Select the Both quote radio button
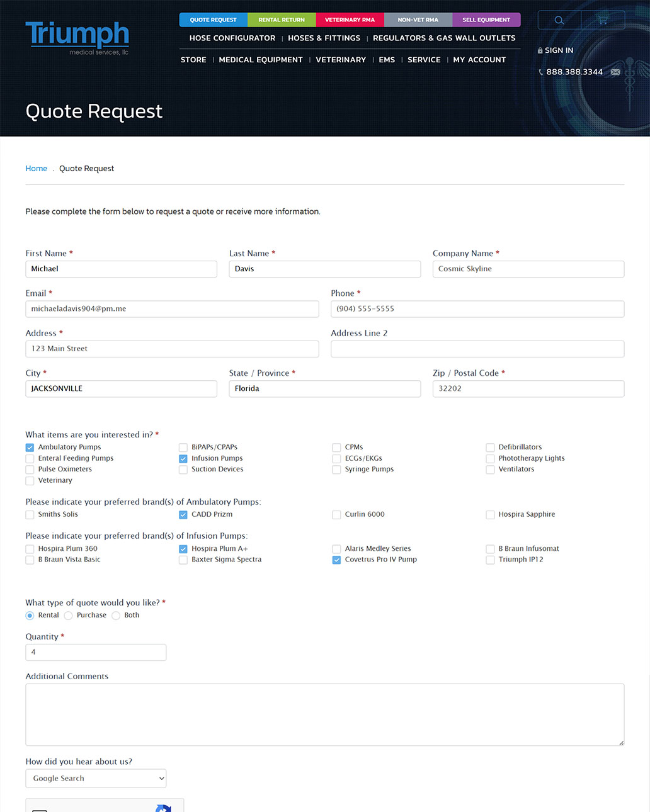Image resolution: width=650 pixels, height=812 pixels. click(x=116, y=616)
